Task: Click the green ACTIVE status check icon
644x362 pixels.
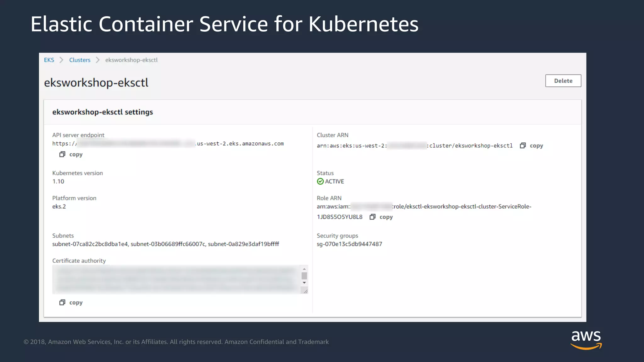Action: (x=320, y=181)
